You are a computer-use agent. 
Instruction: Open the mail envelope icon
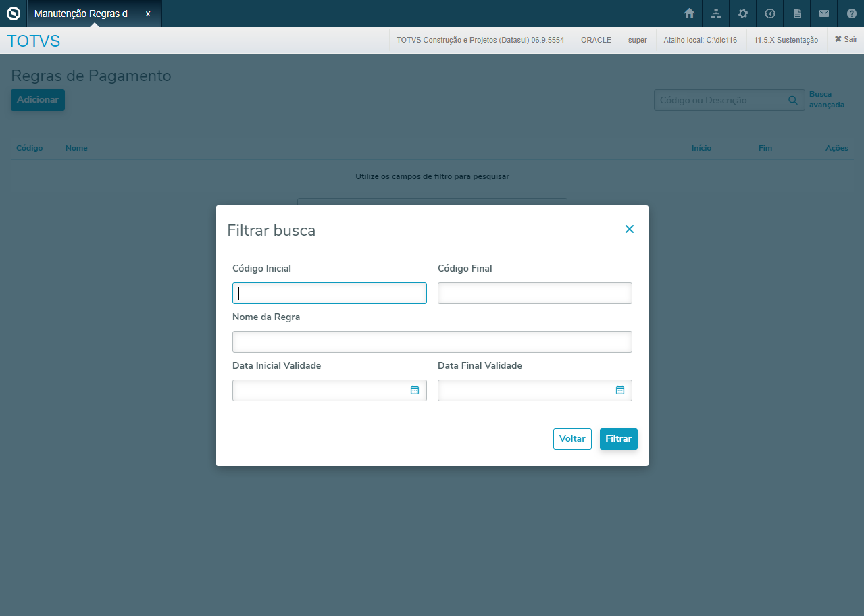coord(824,14)
